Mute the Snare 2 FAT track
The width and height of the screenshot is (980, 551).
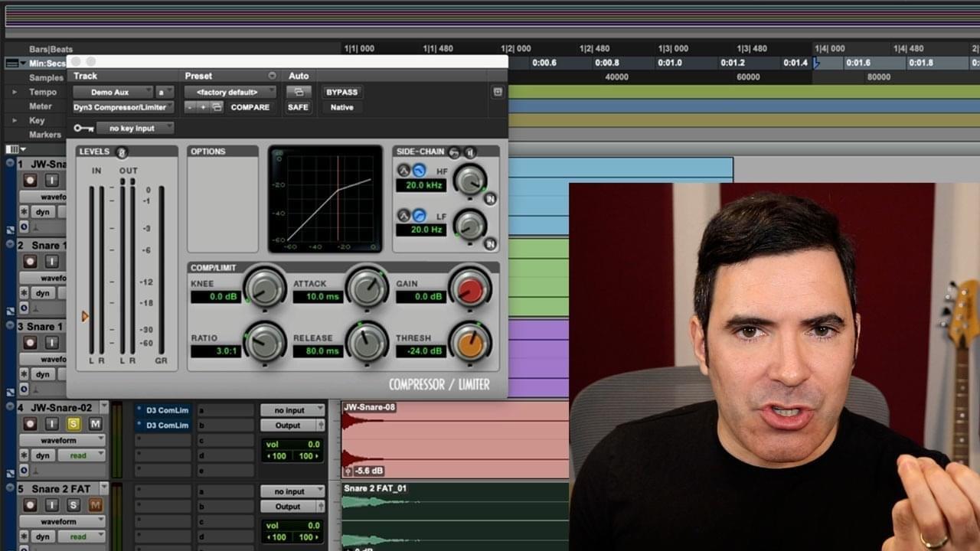pyautogui.click(x=94, y=504)
